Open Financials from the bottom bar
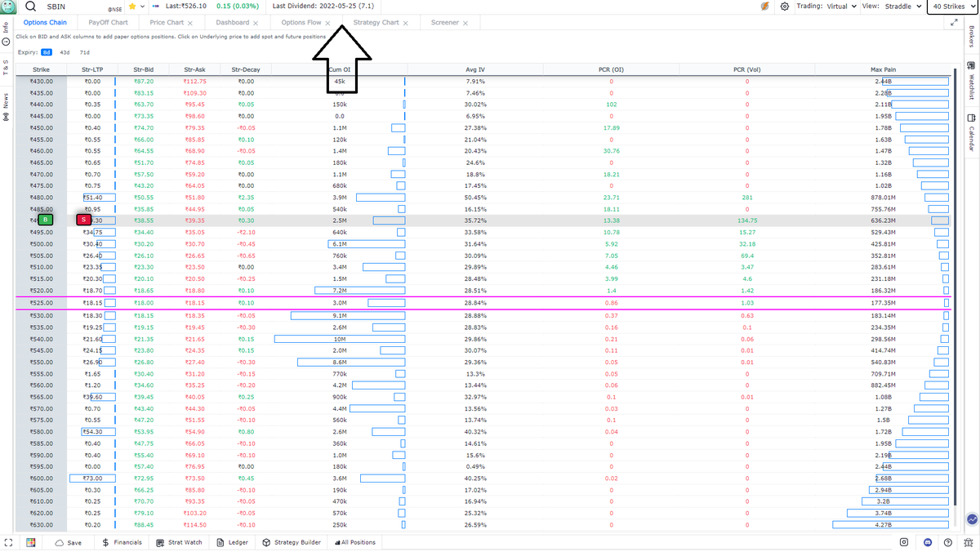The image size is (980, 552). 122,542
